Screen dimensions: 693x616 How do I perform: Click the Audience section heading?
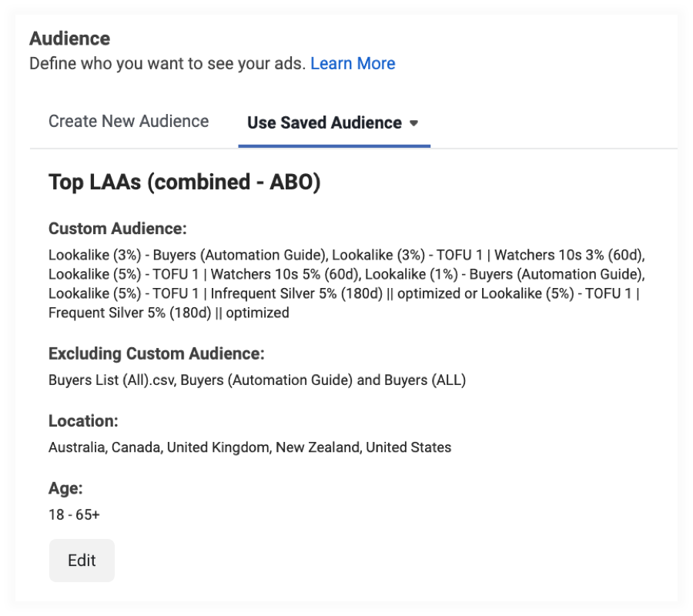tap(69, 38)
